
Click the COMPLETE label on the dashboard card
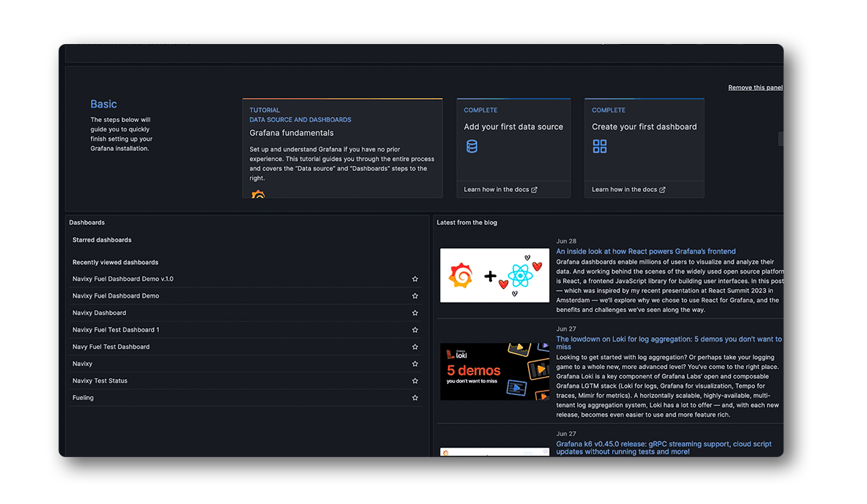point(608,110)
